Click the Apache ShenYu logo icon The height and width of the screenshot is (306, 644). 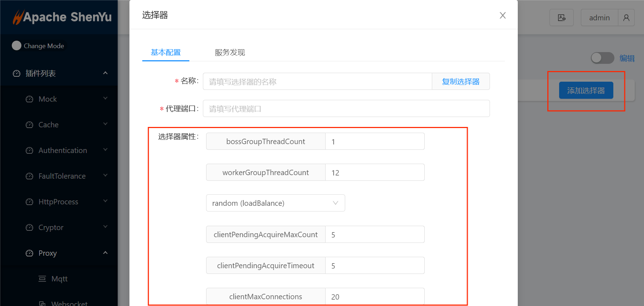click(18, 17)
